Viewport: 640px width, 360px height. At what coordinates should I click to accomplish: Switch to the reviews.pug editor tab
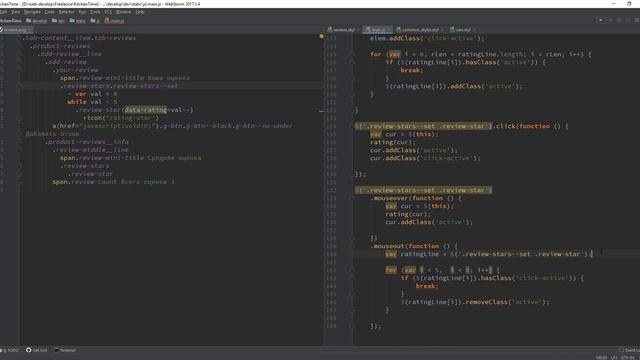click(x=15, y=30)
